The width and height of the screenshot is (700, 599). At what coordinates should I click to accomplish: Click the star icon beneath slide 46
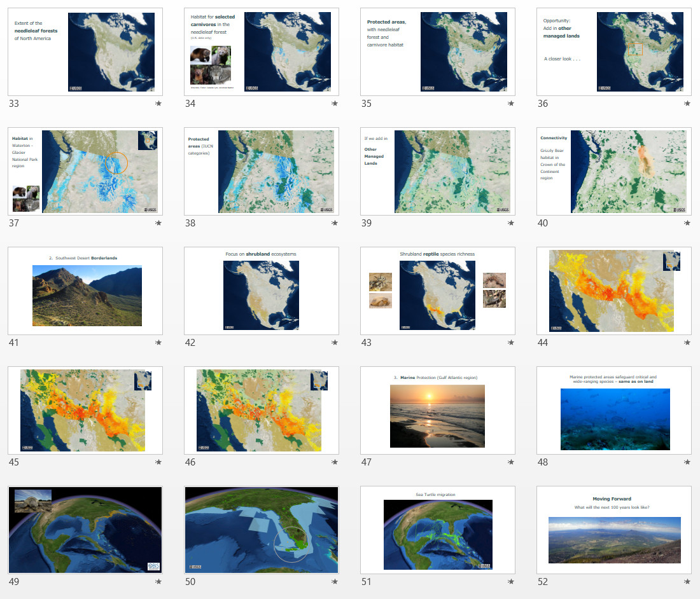click(x=334, y=462)
